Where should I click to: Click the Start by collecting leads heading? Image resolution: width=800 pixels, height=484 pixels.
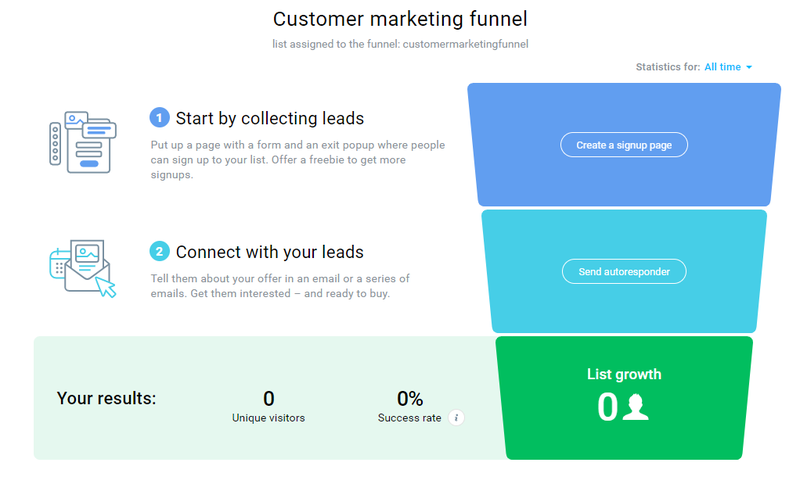click(269, 118)
